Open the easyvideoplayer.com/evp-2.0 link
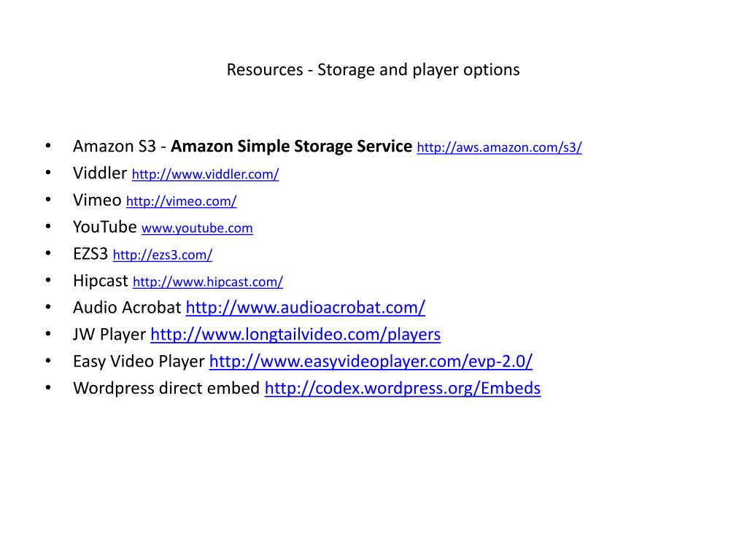Viewport: 747px width, 560px height. pyautogui.click(x=371, y=362)
